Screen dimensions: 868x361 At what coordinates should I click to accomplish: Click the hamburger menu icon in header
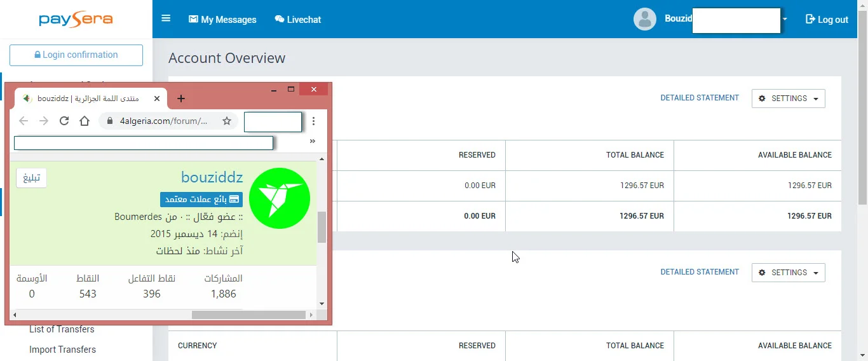click(x=166, y=18)
